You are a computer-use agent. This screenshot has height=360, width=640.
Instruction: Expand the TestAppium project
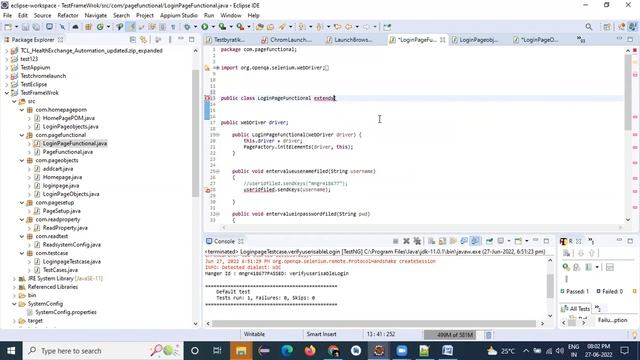(7, 68)
